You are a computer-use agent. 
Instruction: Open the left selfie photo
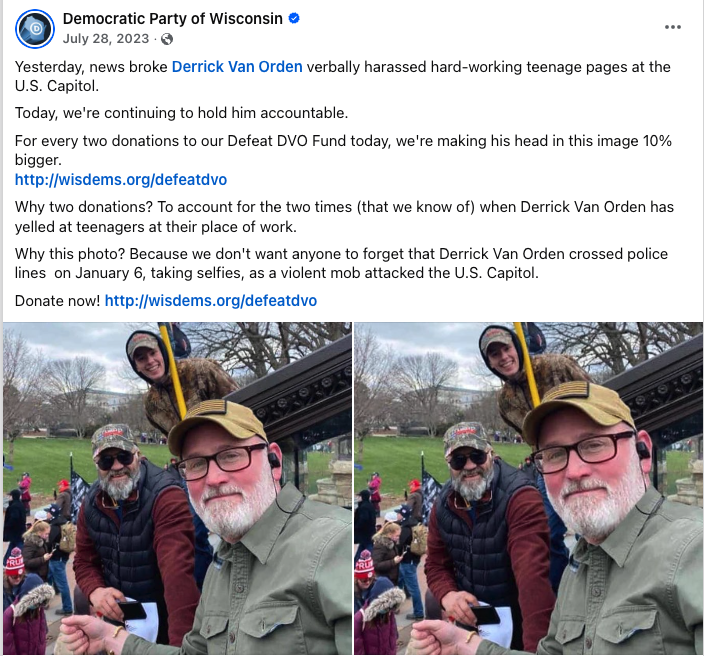coord(177,488)
